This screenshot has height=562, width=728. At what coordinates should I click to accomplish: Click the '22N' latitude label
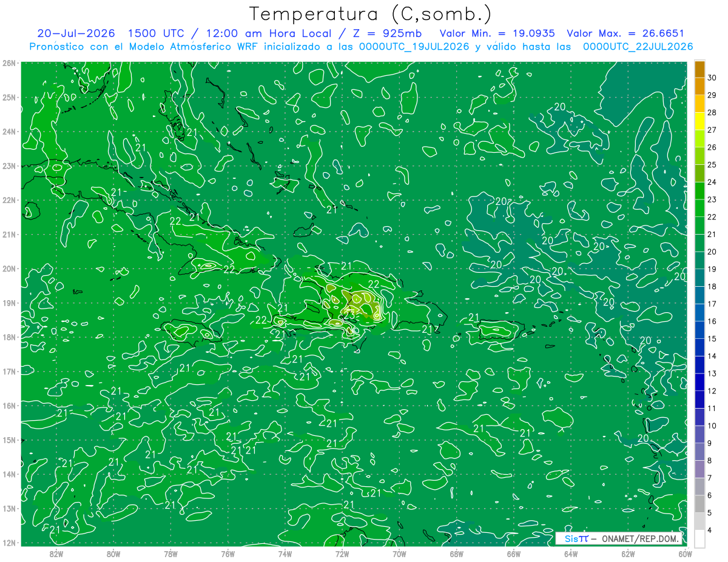click(9, 200)
